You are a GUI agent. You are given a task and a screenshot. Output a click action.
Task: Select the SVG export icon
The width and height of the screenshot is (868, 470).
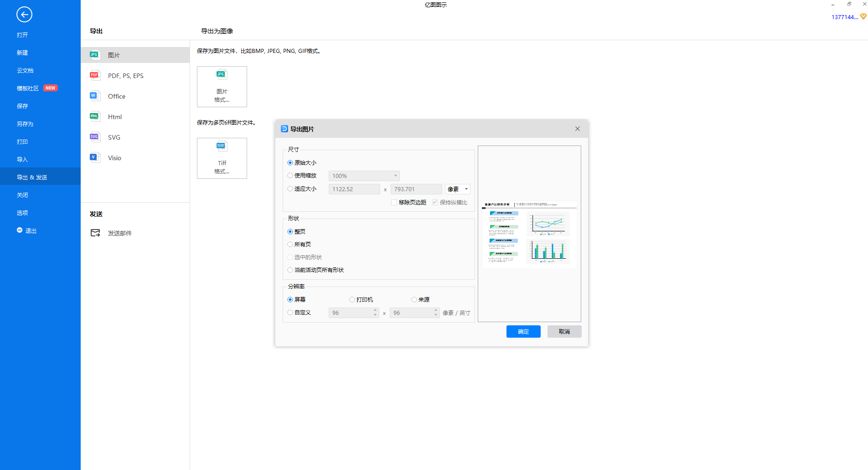pyautogui.click(x=94, y=137)
